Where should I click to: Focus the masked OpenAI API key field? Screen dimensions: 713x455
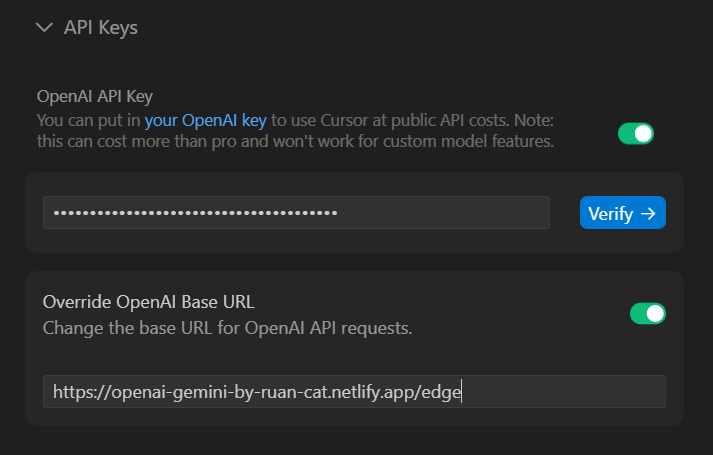click(x=296, y=213)
